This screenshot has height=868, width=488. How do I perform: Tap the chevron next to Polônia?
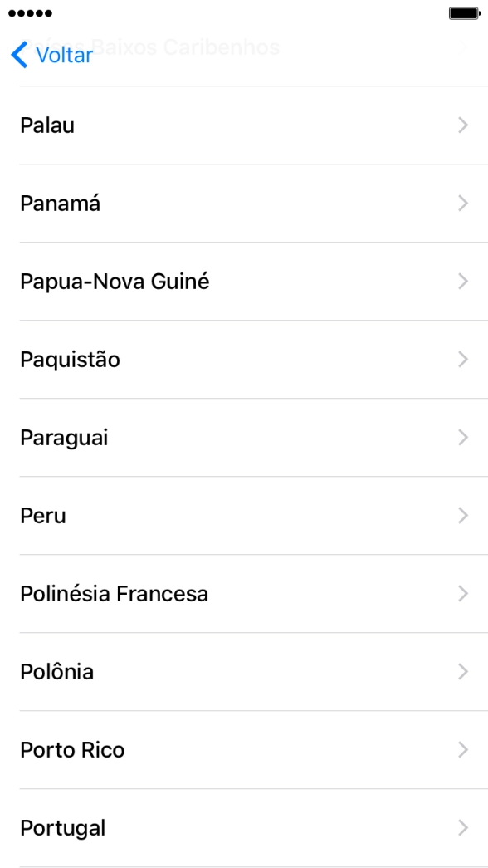[x=464, y=671]
